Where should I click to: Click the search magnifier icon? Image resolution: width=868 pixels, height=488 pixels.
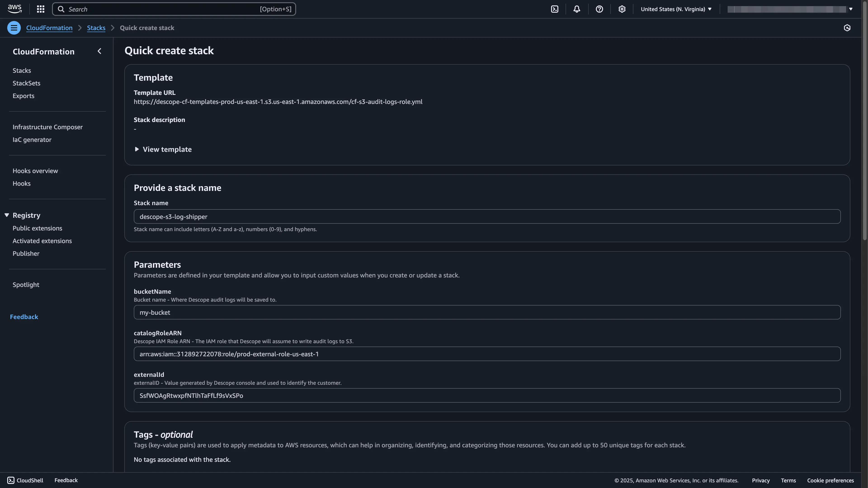61,9
